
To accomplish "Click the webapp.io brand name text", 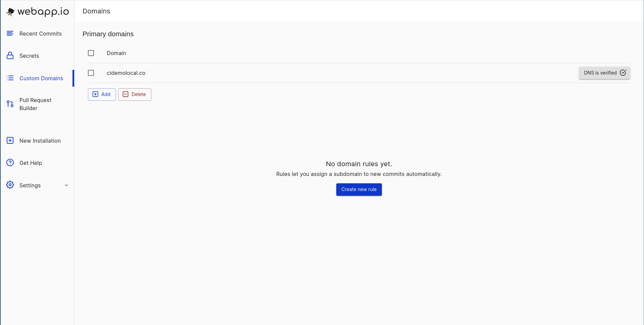I will click(x=43, y=12).
